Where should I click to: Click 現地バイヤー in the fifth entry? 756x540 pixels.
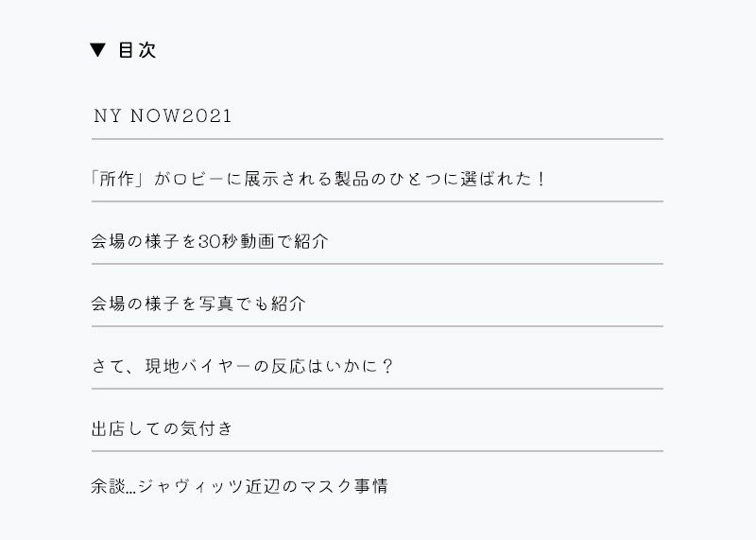pyautogui.click(x=198, y=366)
